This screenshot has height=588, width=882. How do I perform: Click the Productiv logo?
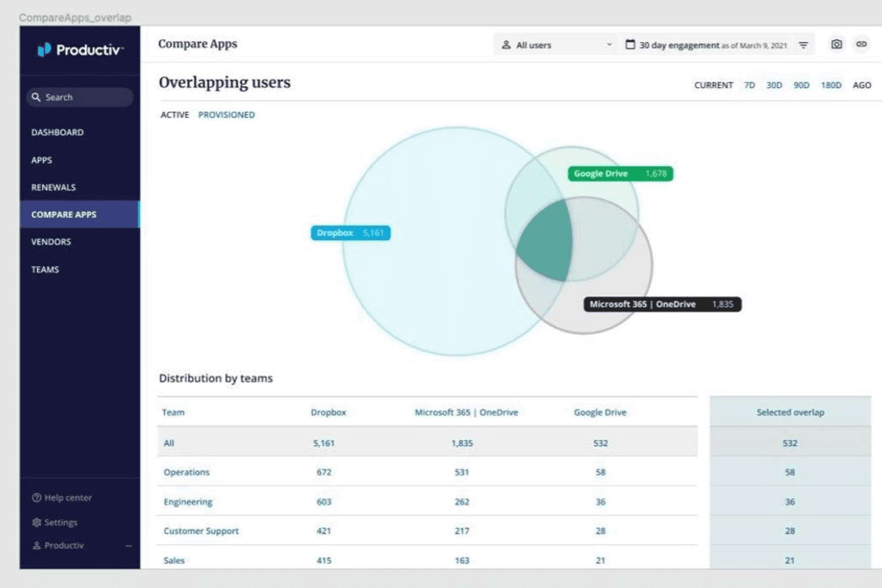pyautogui.click(x=80, y=50)
